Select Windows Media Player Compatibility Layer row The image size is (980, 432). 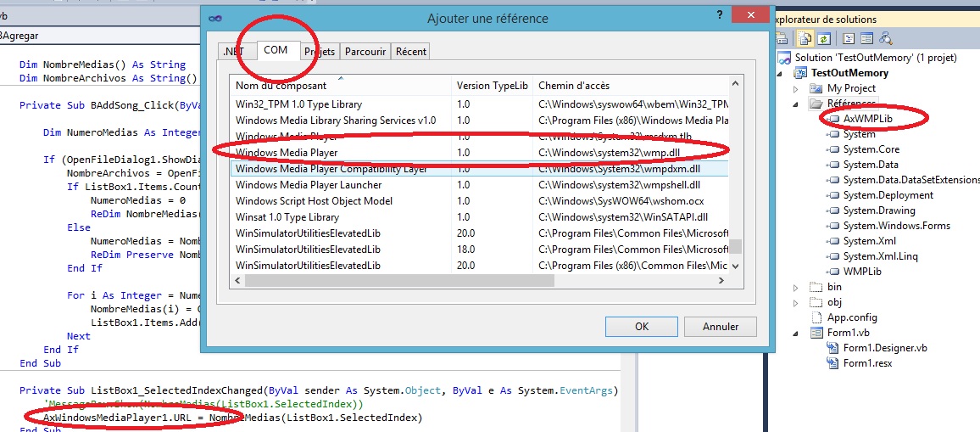(x=479, y=168)
